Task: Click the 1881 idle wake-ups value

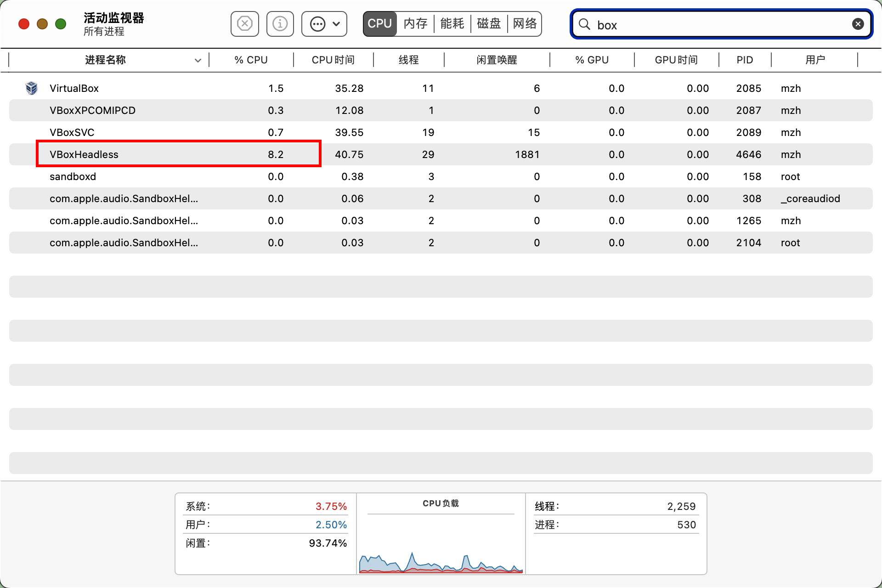Action: coord(527,154)
